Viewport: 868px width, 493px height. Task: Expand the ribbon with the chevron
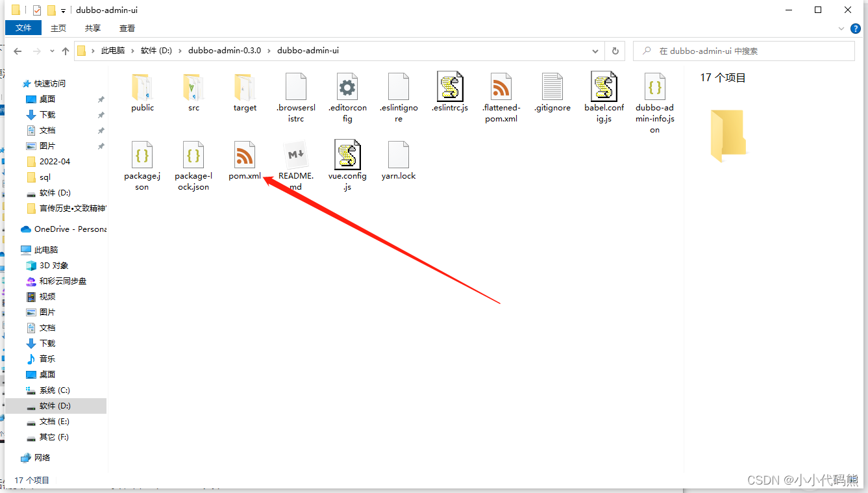pos(841,29)
